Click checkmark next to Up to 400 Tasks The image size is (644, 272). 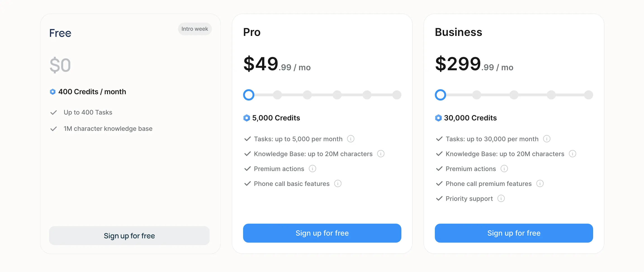54,113
